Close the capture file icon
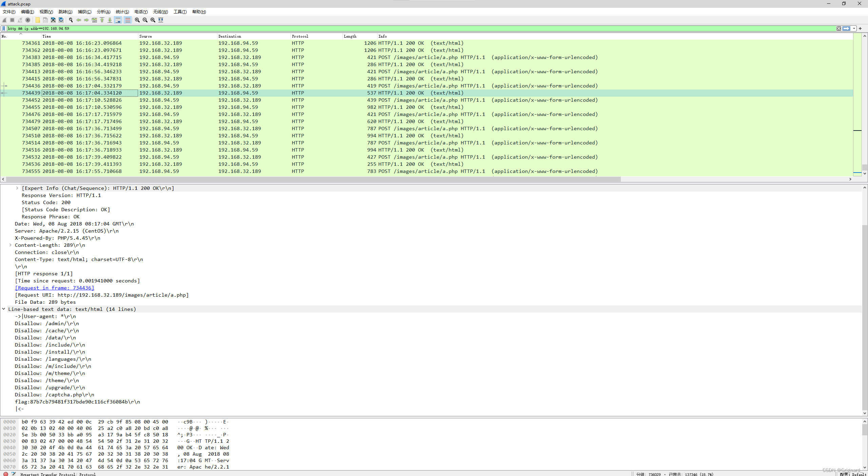The image size is (868, 476). point(53,20)
